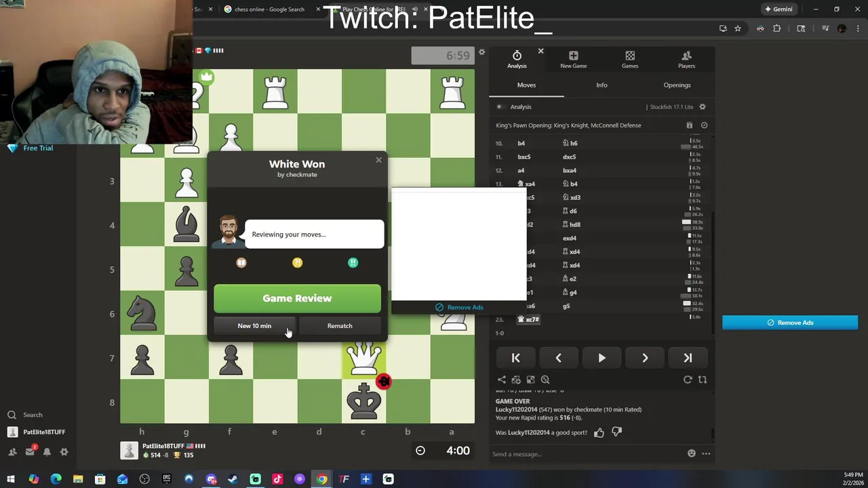Open the Players tab

click(686, 60)
